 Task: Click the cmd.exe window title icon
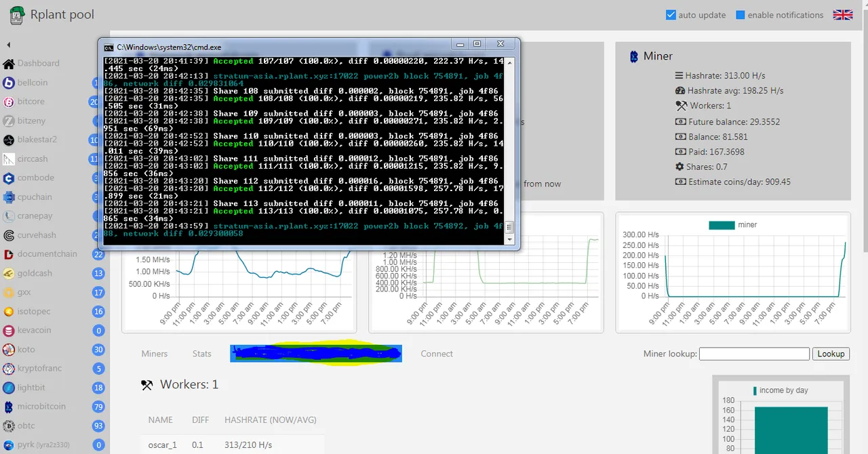(x=108, y=47)
